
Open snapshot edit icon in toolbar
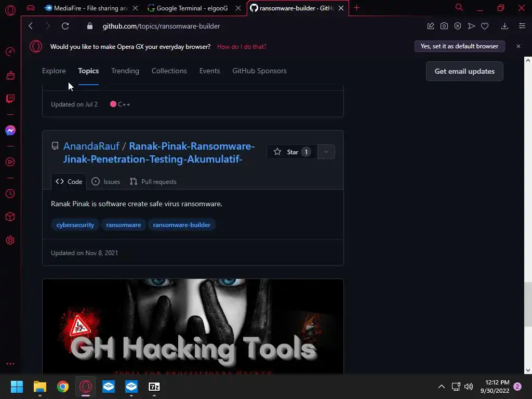(x=431, y=26)
